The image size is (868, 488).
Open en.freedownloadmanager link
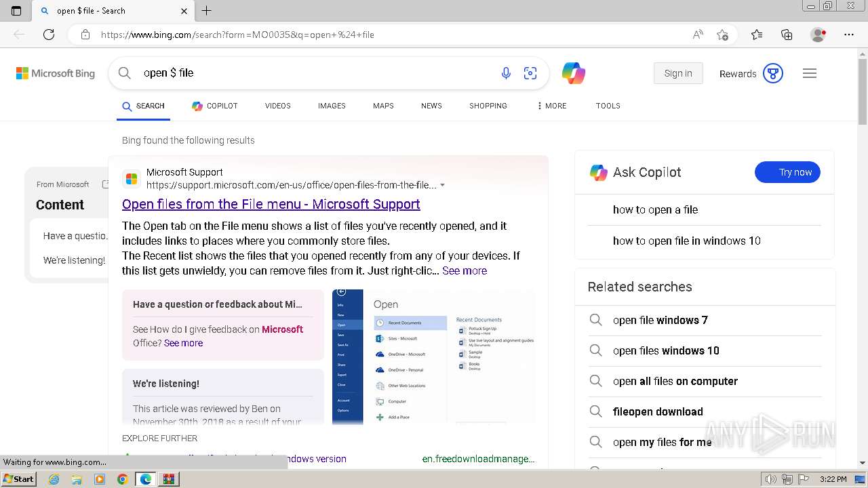tap(478, 459)
